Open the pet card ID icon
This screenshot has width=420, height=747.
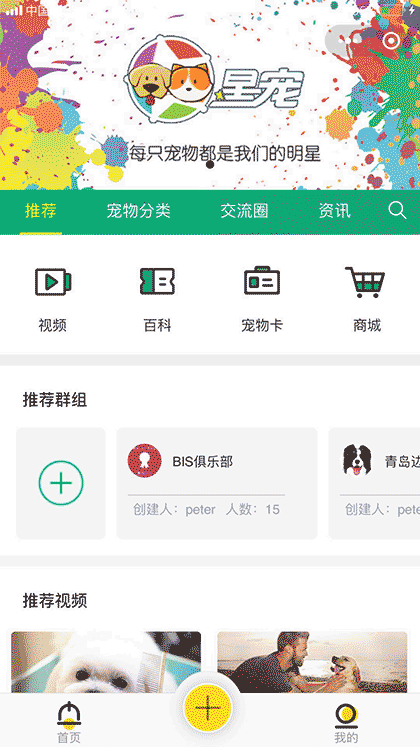(262, 281)
